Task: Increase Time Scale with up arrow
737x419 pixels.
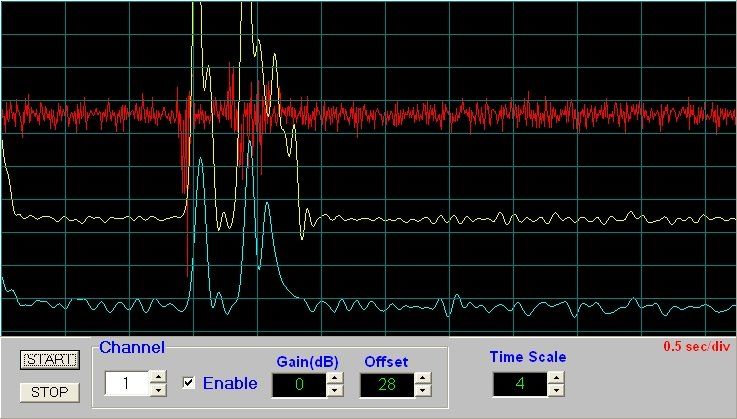Action: [x=556, y=378]
